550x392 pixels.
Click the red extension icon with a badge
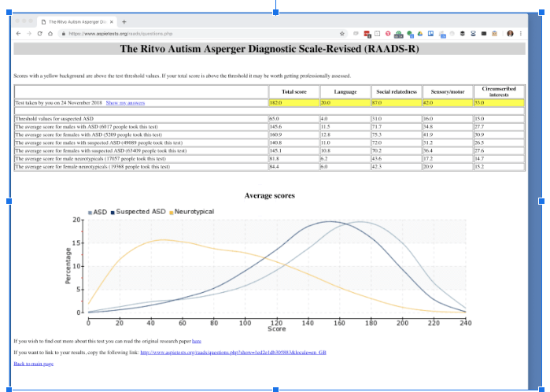click(x=367, y=34)
